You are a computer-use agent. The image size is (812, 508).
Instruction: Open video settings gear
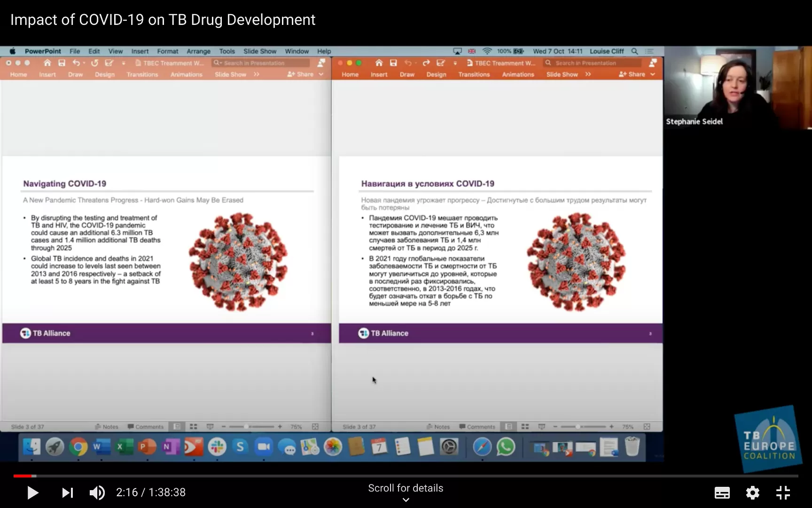pyautogui.click(x=752, y=492)
